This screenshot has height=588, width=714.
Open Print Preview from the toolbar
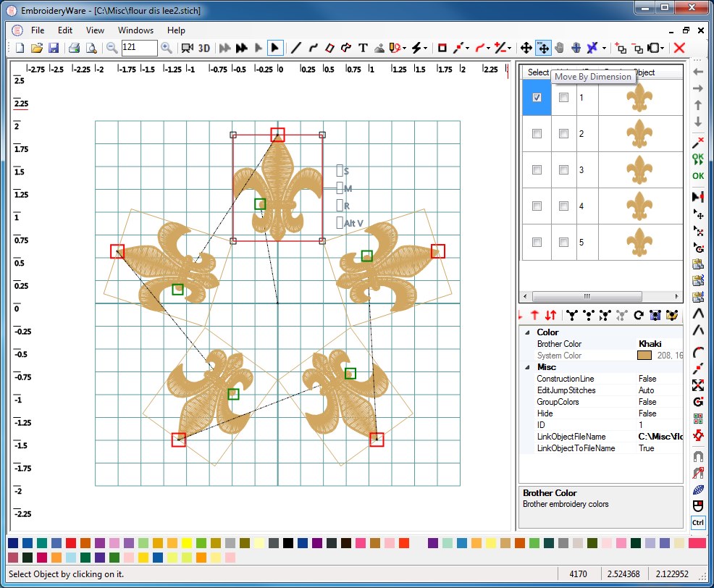pyautogui.click(x=91, y=48)
